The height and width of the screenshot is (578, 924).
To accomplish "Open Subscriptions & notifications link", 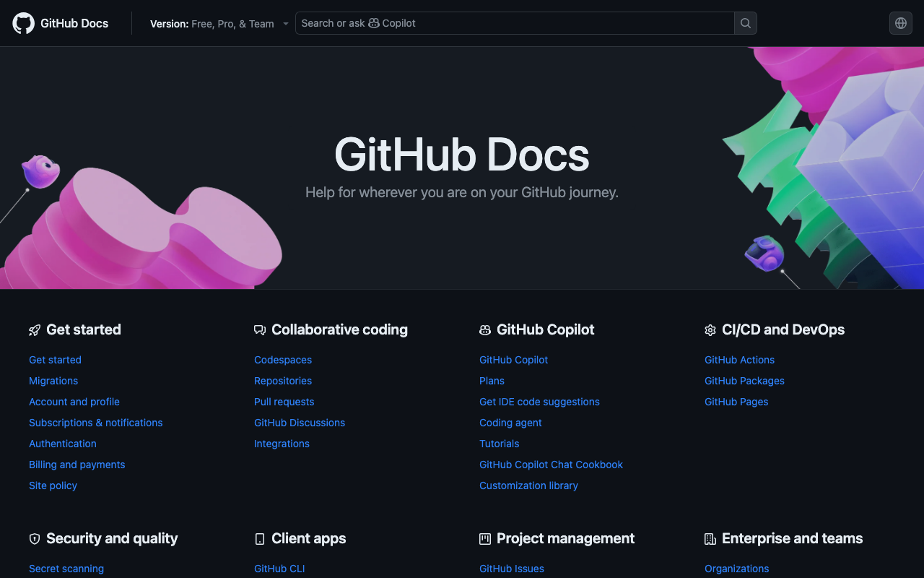I will pos(95,423).
